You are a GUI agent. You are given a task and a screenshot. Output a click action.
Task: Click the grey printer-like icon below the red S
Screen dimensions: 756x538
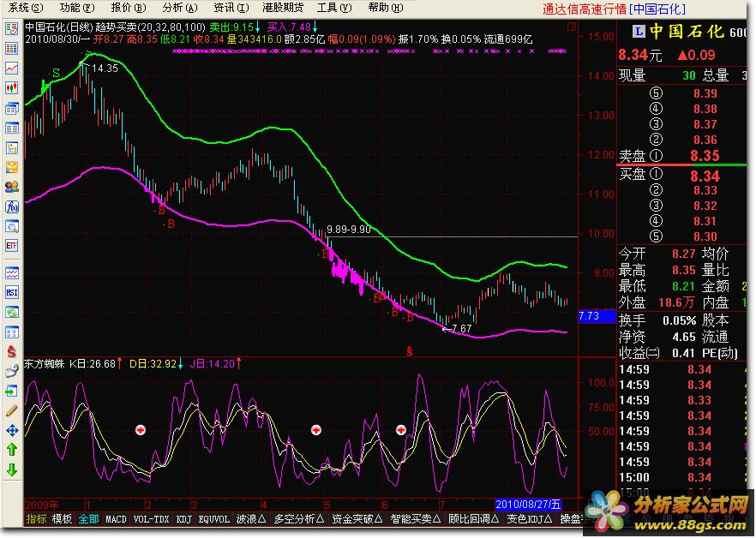(x=12, y=371)
